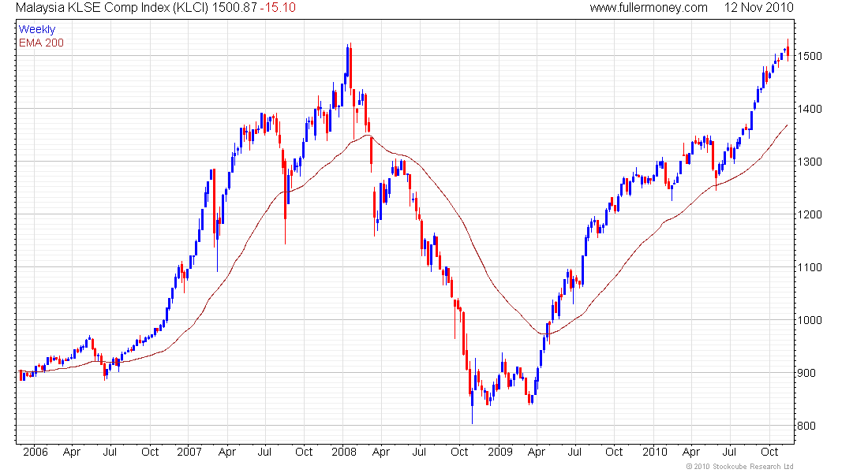This screenshot has width=868, height=473.
Task: Click the '1500' price axis label
Action: click(x=810, y=57)
